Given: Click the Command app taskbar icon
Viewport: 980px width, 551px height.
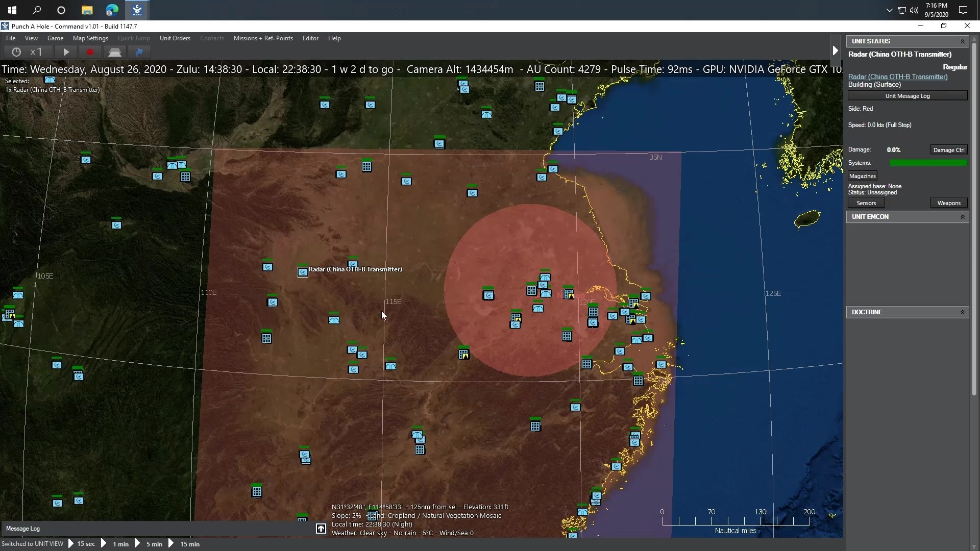Looking at the screenshot, I should (137, 10).
